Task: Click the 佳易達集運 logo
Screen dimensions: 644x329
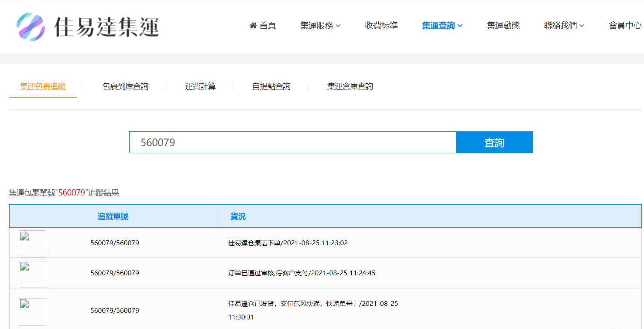Action: coord(88,26)
